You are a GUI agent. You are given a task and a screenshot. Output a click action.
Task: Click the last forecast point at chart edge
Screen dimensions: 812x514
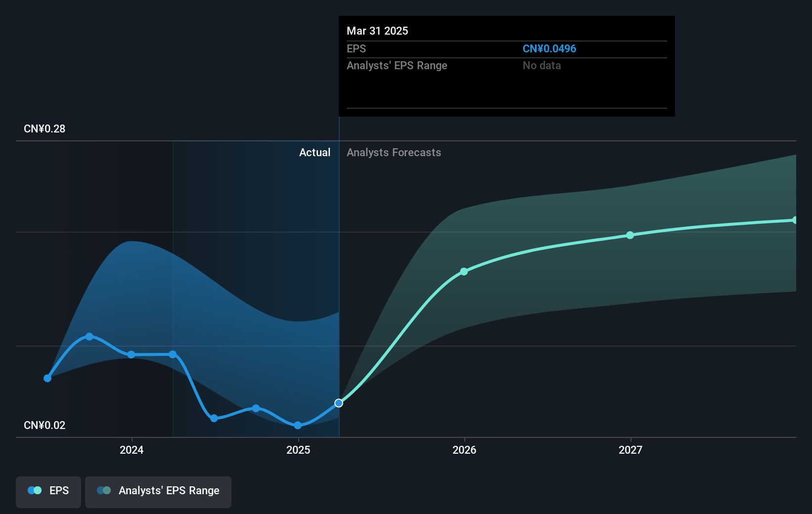[x=795, y=220]
